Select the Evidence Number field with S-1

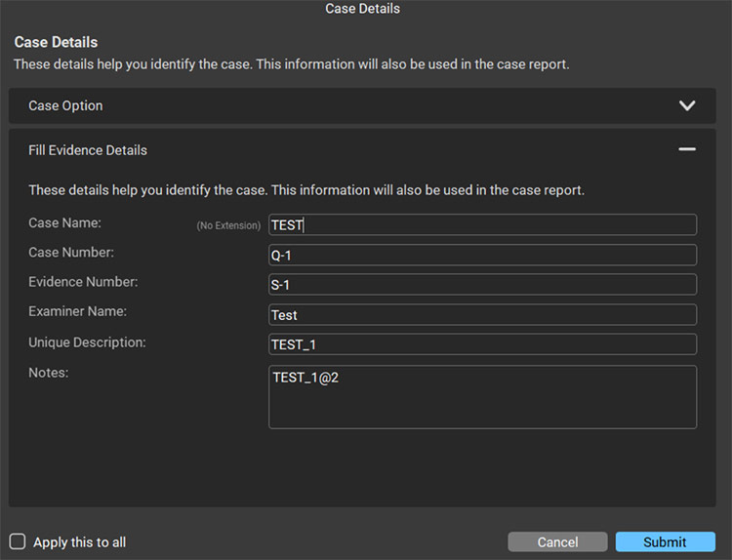[x=483, y=284]
